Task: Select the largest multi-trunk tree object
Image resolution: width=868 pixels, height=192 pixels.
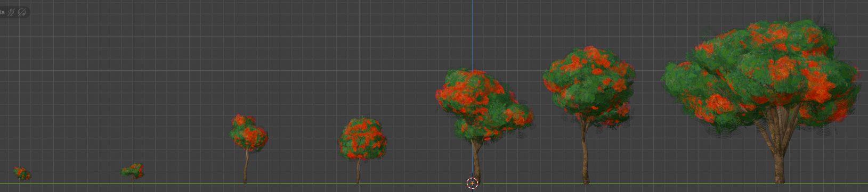Action: [762, 101]
